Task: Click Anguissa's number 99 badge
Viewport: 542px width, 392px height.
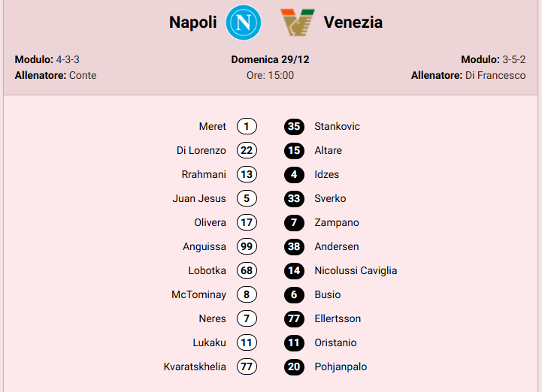Action: click(247, 246)
